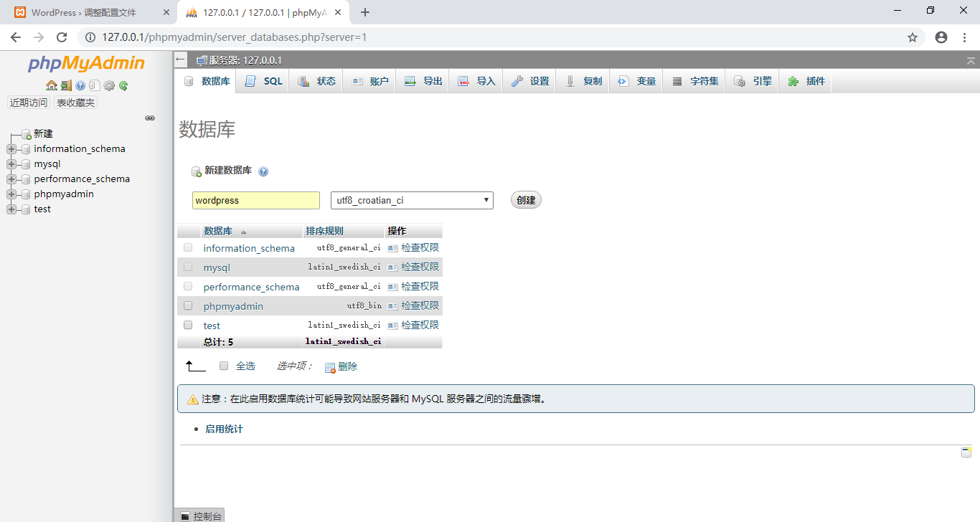
Task: Click the new database icon beside 新建
Action: click(26, 134)
